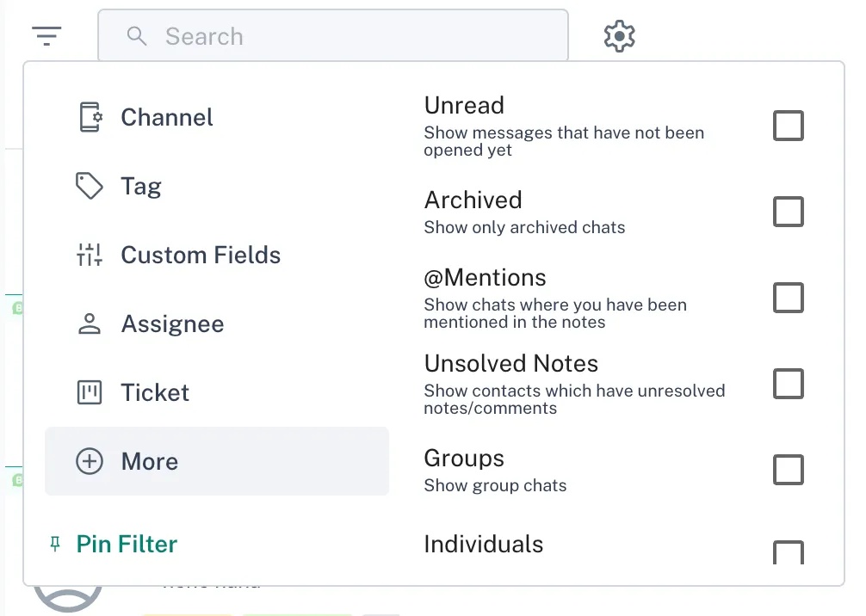Click the Ticket board icon
The image size is (866, 616).
90,392
